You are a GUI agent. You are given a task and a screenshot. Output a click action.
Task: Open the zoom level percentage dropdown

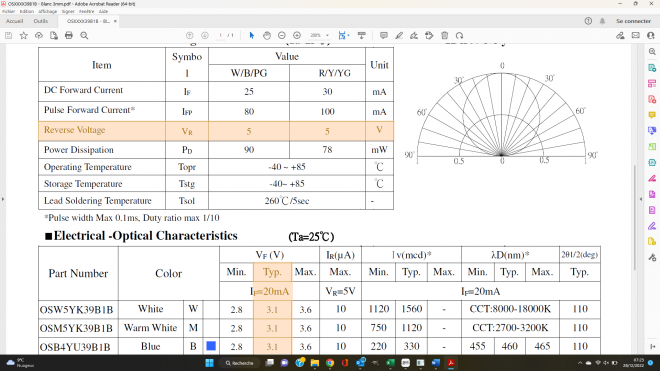pos(320,35)
